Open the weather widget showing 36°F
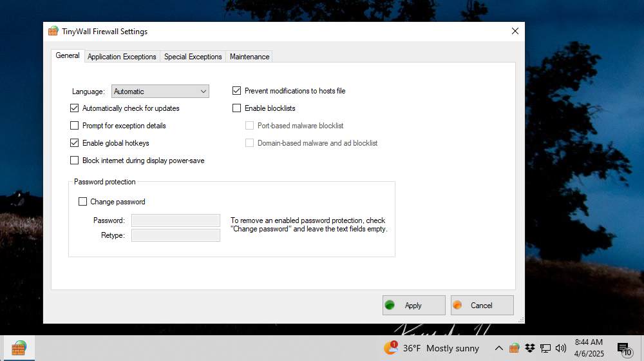Screen dimensions: 644x361 point(431,348)
